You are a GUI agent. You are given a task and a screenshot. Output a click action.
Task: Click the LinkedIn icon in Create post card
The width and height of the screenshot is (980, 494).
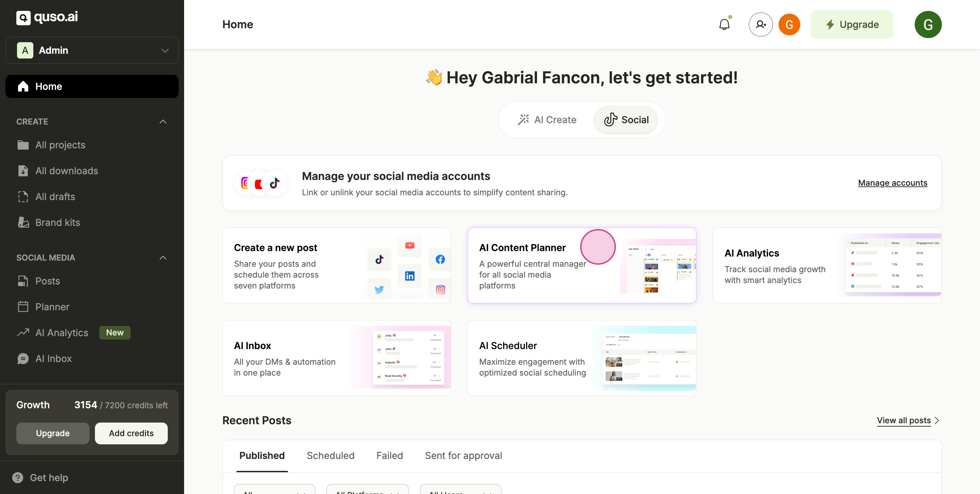click(410, 276)
